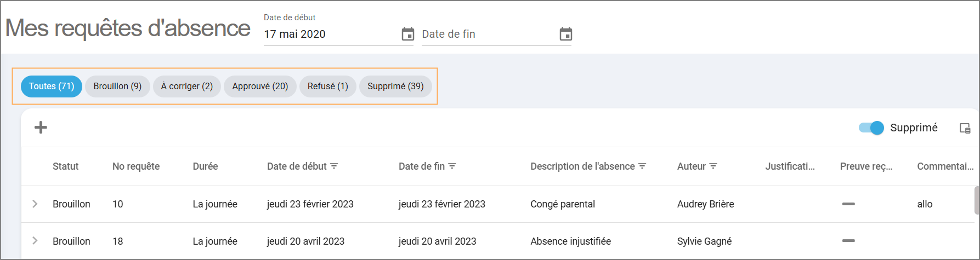Open the column display settings icon
980x260 pixels.
click(965, 128)
